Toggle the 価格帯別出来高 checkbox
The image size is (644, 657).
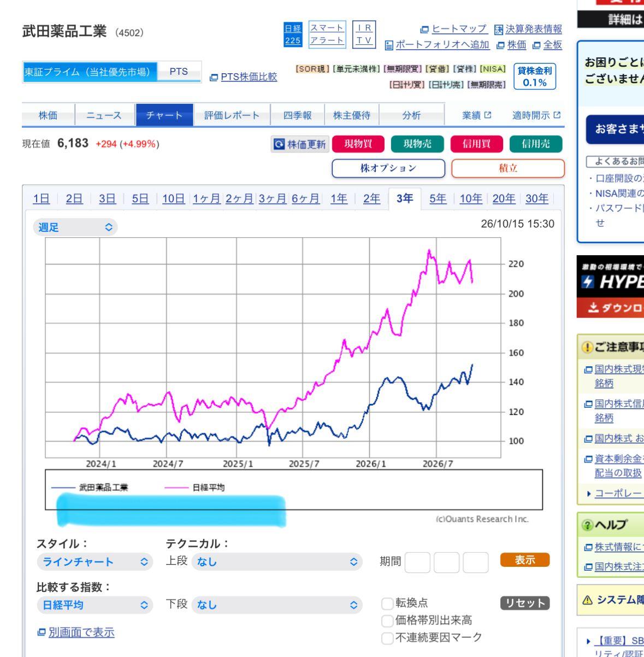[387, 620]
